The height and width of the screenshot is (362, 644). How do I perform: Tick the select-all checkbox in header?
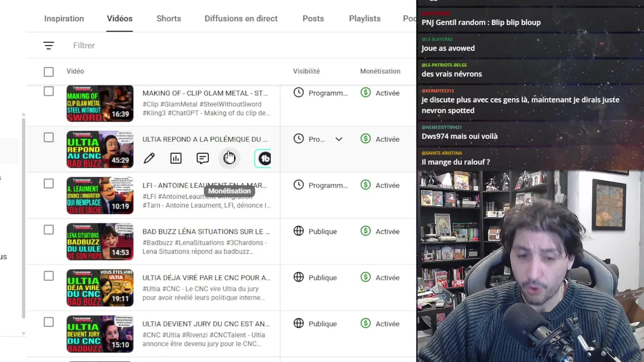tap(48, 72)
